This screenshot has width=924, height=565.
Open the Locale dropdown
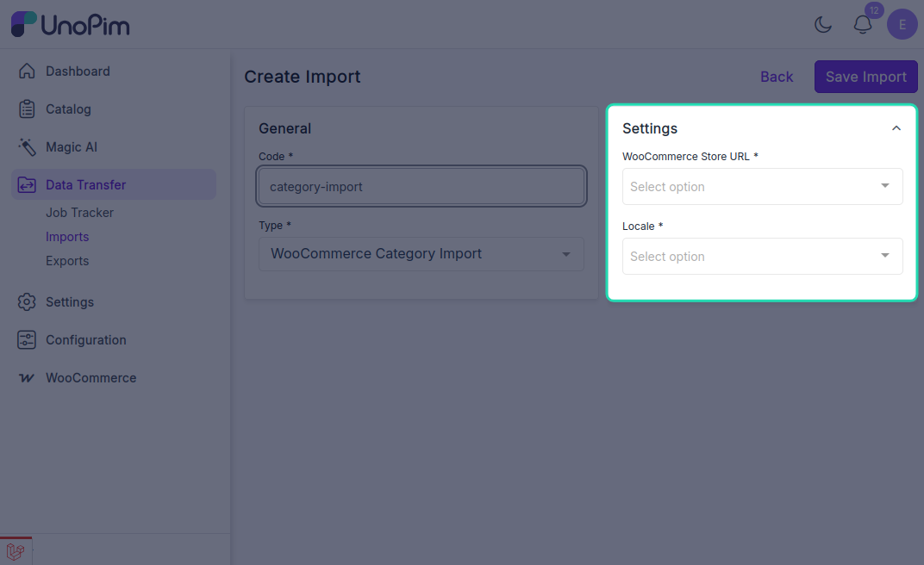763,256
